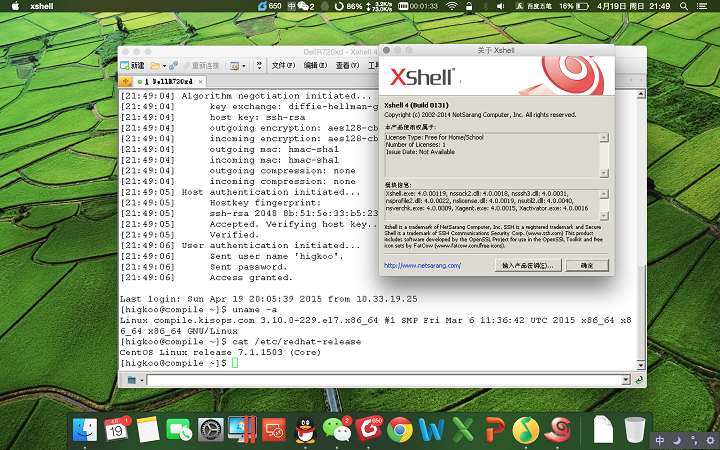This screenshot has width=720, height=450.
Task: Open WPS Writer W icon in Dock
Action: (x=431, y=430)
